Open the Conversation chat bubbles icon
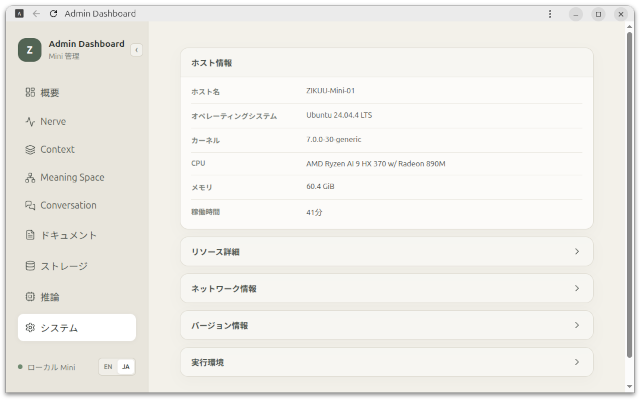Viewport: 640px width, 400px height. [x=30, y=205]
